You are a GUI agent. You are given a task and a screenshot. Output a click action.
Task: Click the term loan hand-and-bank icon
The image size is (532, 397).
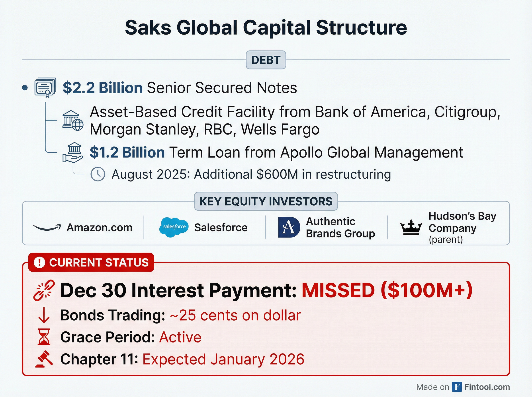pos(73,153)
